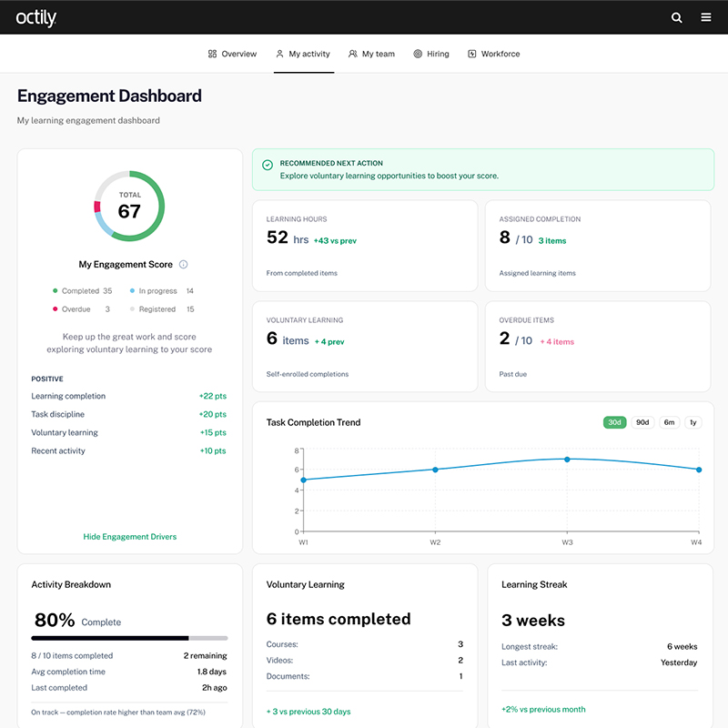728x728 pixels.
Task: Click the 3 items assigned completion link
Action: pos(551,240)
